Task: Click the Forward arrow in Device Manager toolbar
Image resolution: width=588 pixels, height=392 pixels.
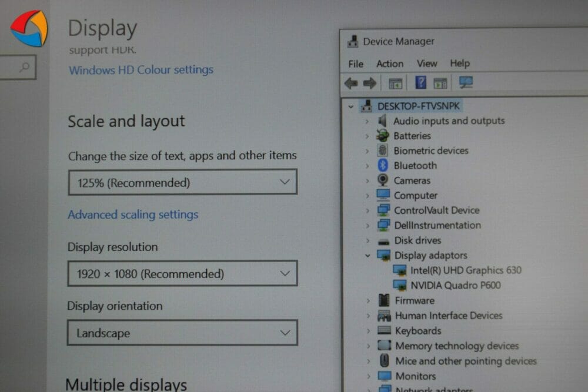Action: (370, 83)
